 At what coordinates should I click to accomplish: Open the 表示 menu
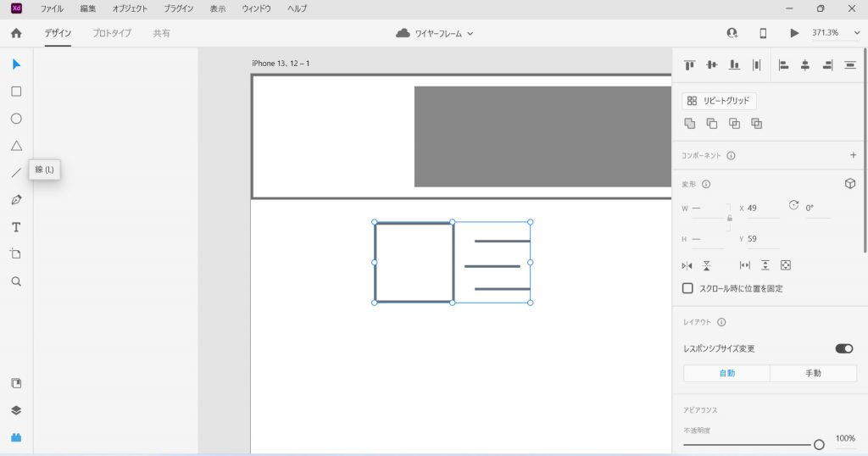218,8
